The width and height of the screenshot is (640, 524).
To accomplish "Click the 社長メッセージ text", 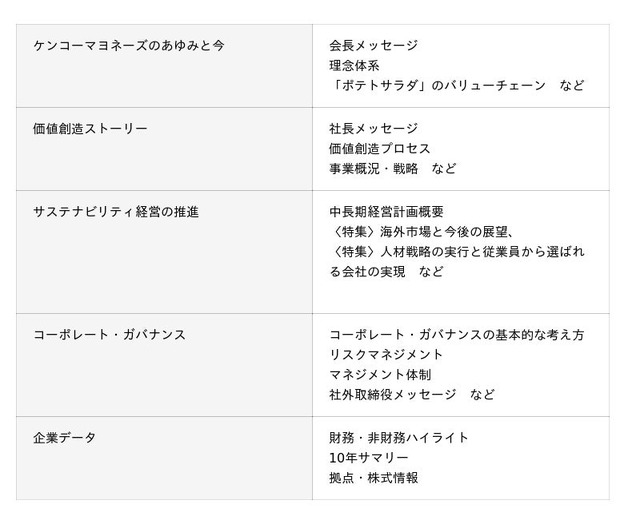I will coord(373,129).
